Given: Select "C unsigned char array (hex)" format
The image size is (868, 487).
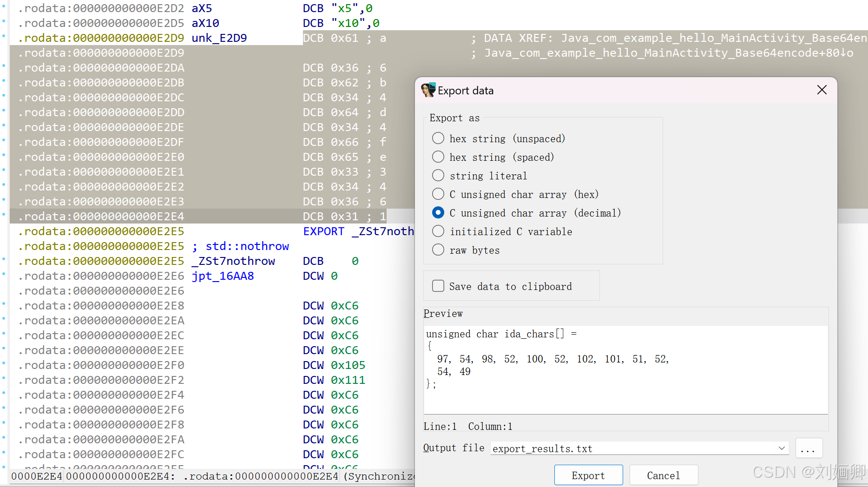Looking at the screenshot, I should pos(438,194).
